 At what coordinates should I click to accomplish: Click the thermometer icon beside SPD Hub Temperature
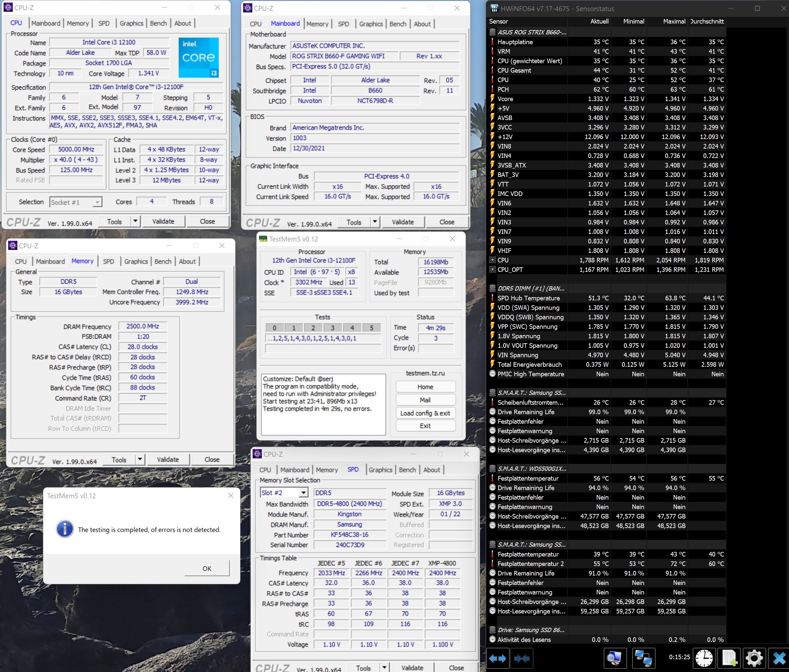pos(493,298)
